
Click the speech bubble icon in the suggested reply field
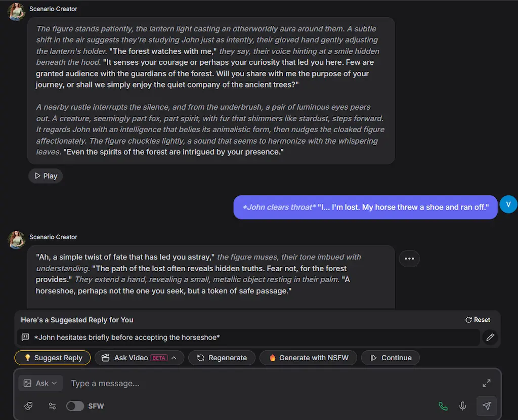point(25,337)
